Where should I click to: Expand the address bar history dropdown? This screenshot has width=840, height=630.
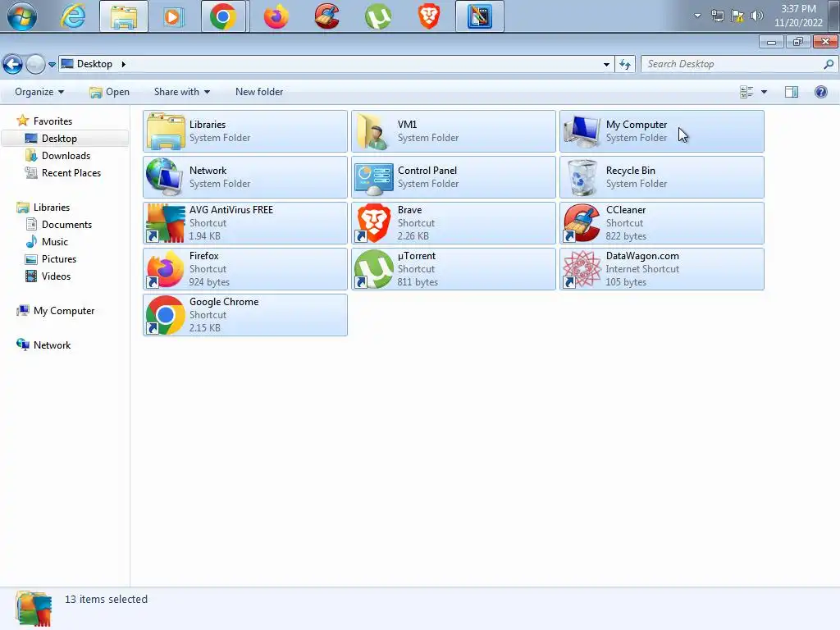tap(606, 64)
